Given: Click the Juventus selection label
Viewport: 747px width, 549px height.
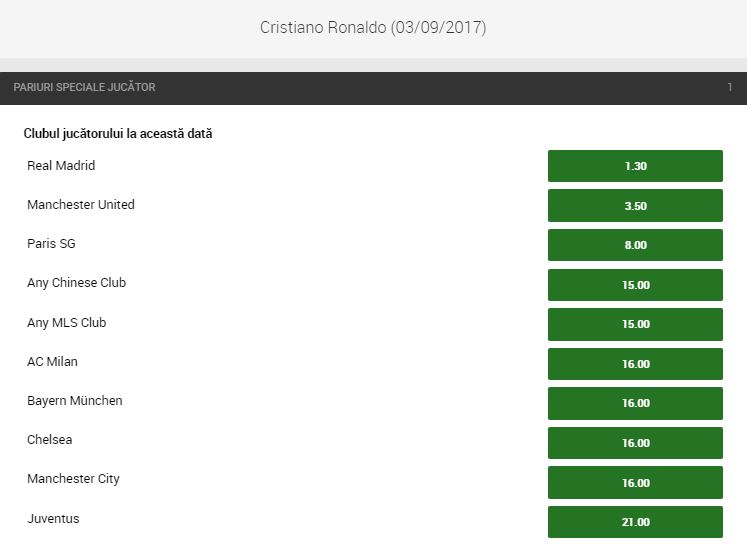Looking at the screenshot, I should pyautogui.click(x=53, y=519).
